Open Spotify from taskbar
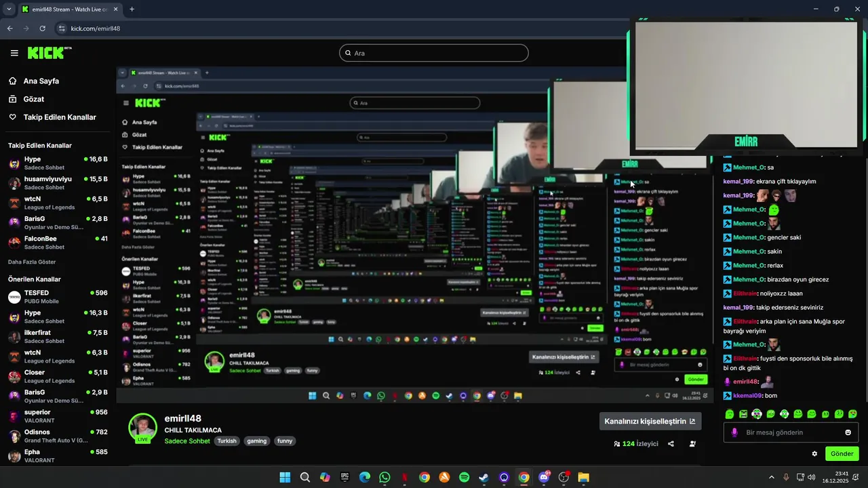This screenshot has height=488, width=868. pyautogui.click(x=464, y=477)
